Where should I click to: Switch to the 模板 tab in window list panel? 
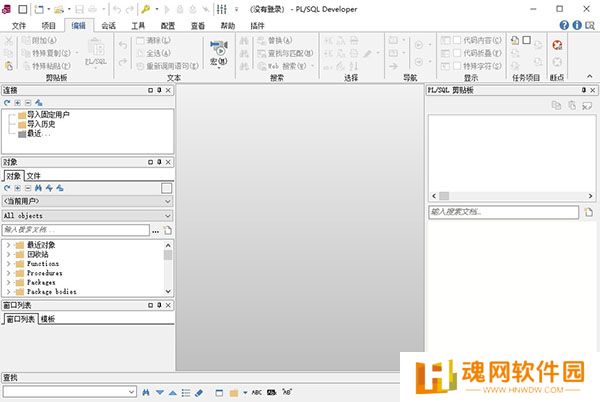pos(47,319)
